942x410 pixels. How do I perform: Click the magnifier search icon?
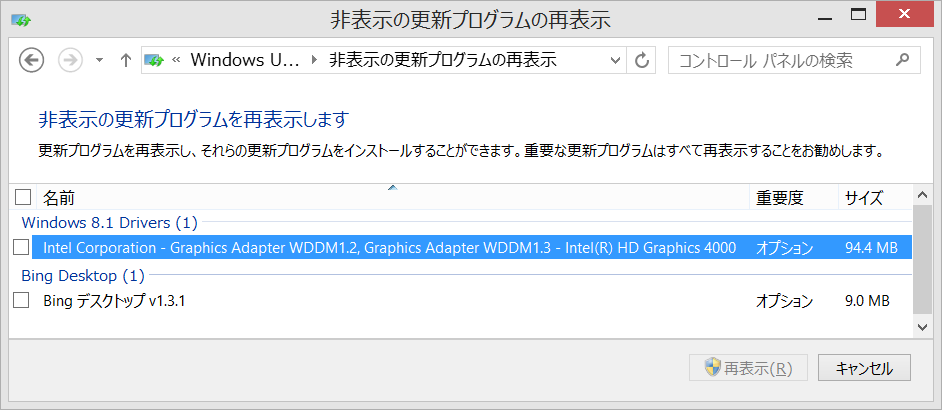point(902,60)
